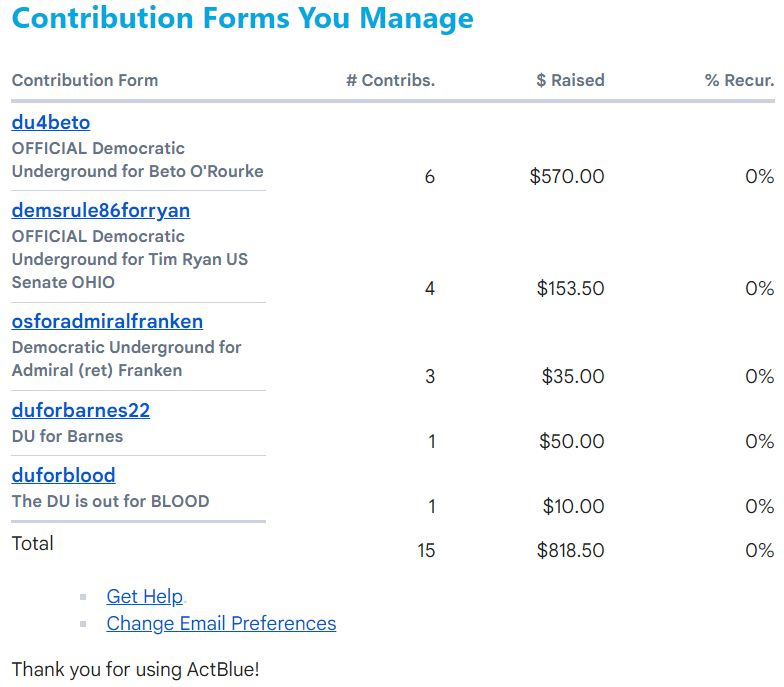Click the $153.50 amount for Tim Ryan form
The image size is (784, 687).
tap(570, 289)
